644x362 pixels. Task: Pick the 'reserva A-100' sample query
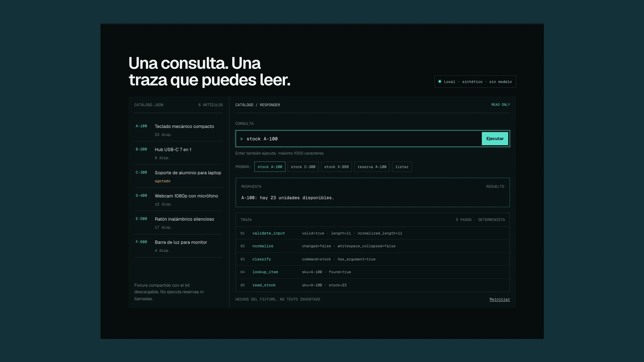click(x=372, y=167)
